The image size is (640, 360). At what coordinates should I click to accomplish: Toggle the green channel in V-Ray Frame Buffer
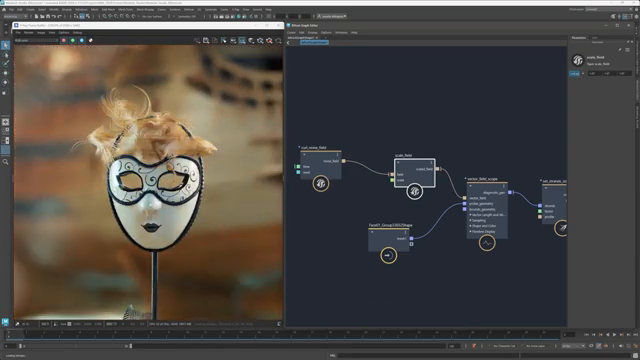[x=73, y=40]
